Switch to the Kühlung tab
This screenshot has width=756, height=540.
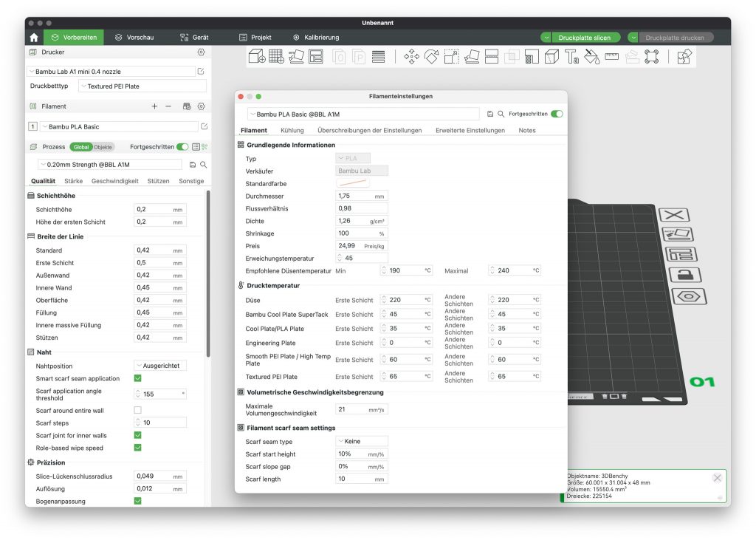[x=292, y=130]
